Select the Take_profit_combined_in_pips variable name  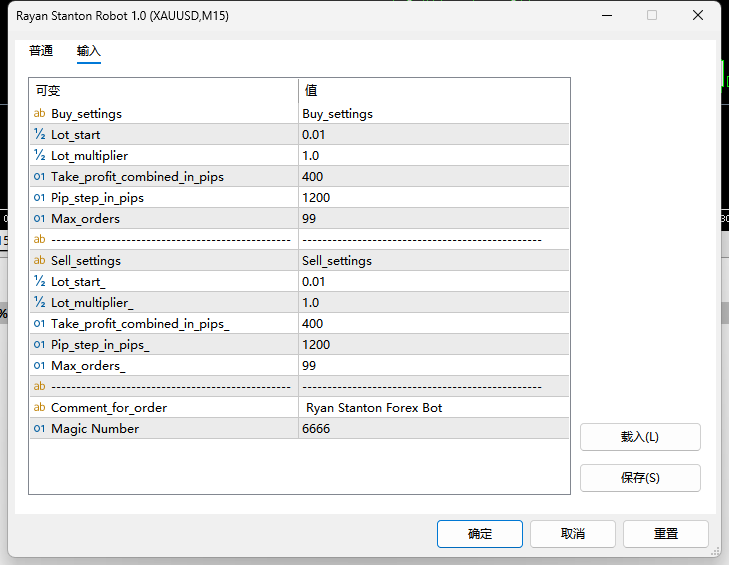137,176
